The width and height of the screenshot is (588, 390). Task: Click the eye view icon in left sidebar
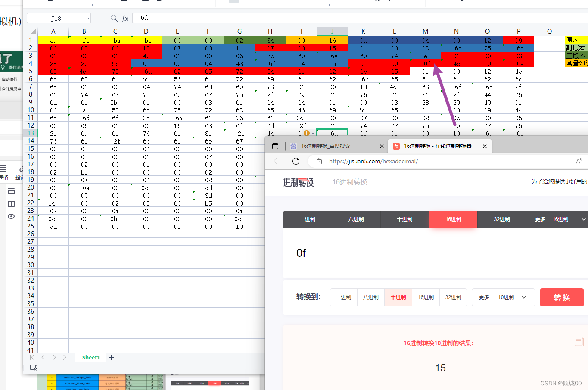click(11, 216)
